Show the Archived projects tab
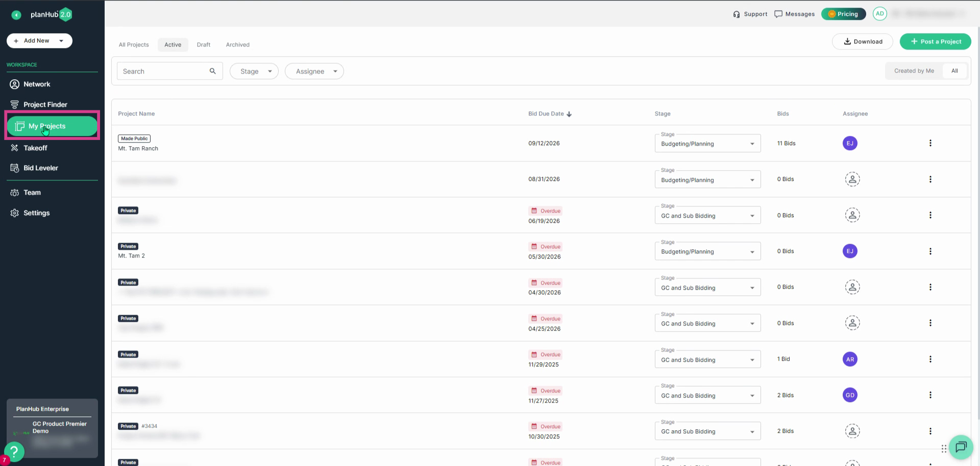The width and height of the screenshot is (980, 466). [238, 45]
